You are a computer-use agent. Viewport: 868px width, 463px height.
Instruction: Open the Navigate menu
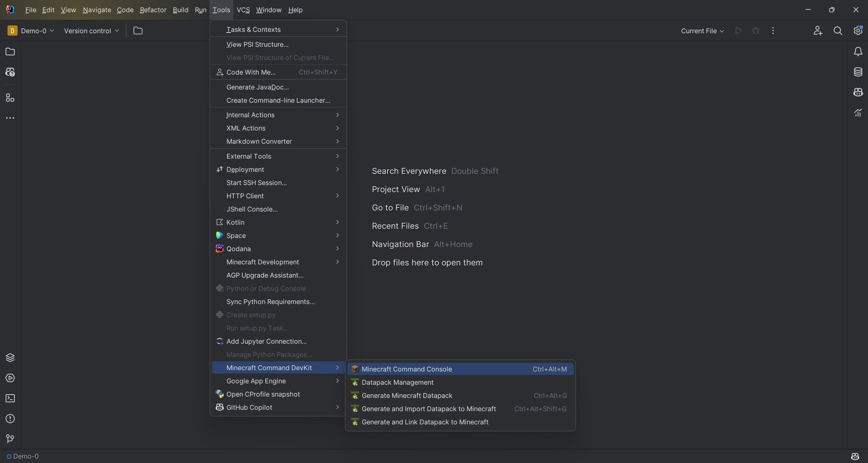97,10
